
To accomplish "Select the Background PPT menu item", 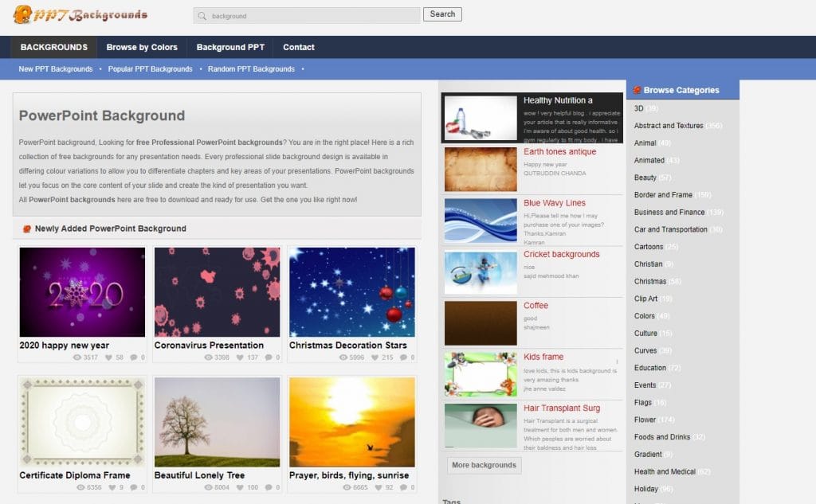I will [x=230, y=47].
